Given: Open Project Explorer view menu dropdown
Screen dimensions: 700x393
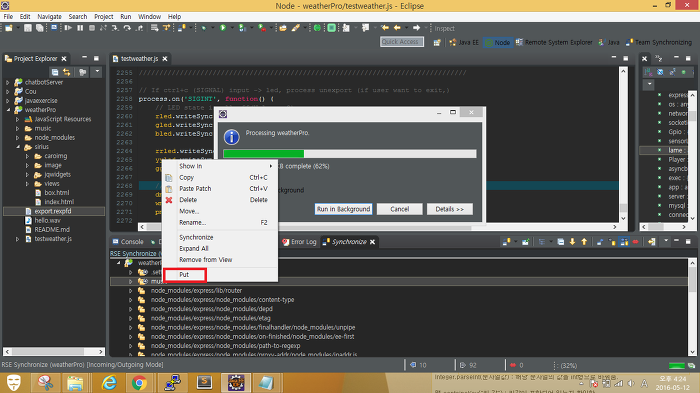Looking at the screenshot, I should click(x=96, y=72).
